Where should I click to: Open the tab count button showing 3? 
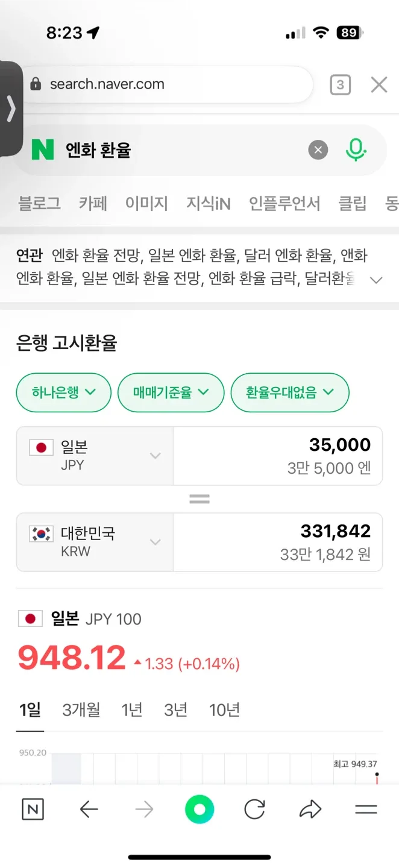340,85
